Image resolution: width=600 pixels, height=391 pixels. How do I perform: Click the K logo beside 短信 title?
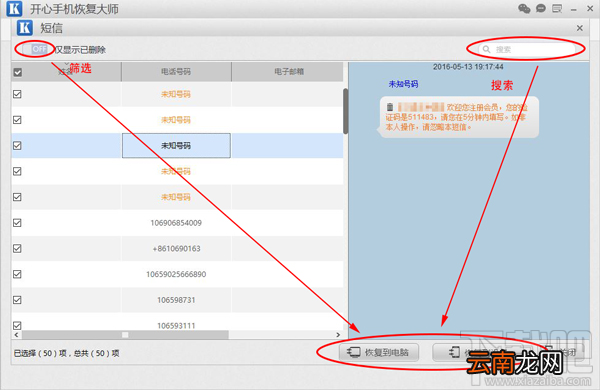point(25,28)
